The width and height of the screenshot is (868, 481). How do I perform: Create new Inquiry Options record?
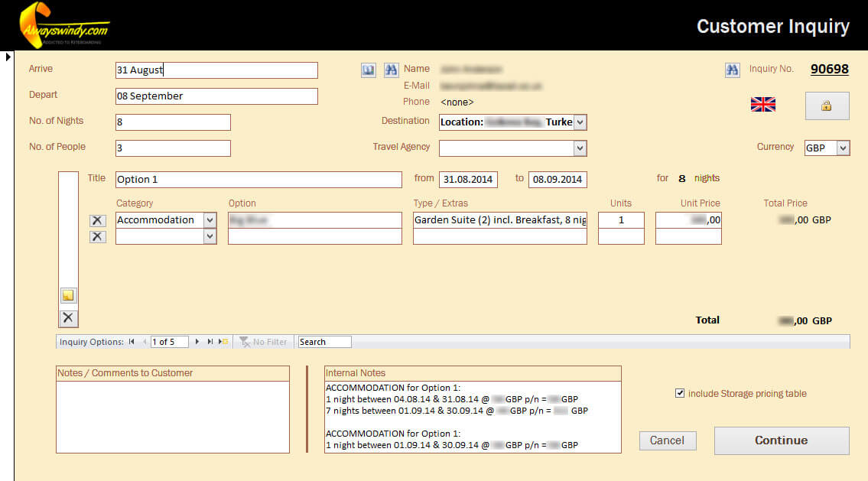(223, 342)
